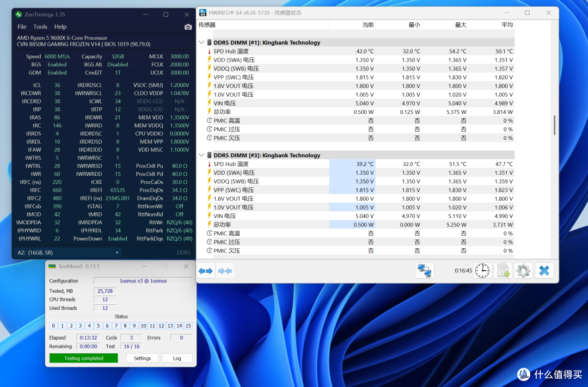Open the ZenTimings Tools menu
Viewport: 588px width, 387px height.
point(40,27)
